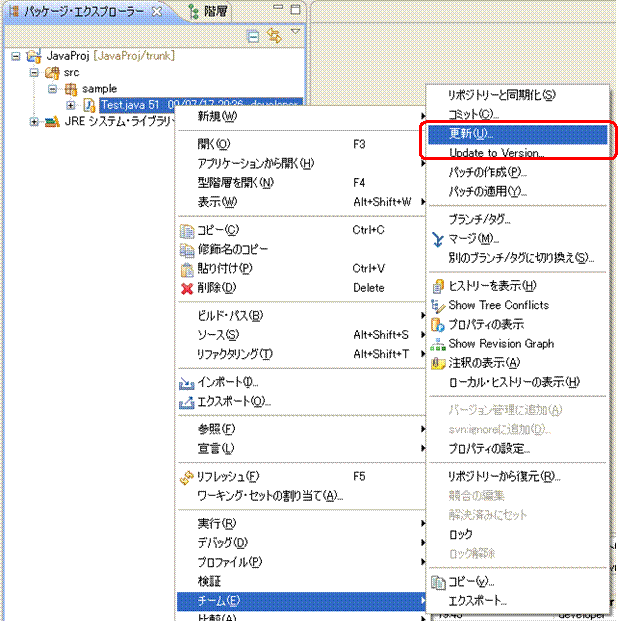The height and width of the screenshot is (621, 618).
Task: Click the sample package icon
Action: [x=70, y=89]
